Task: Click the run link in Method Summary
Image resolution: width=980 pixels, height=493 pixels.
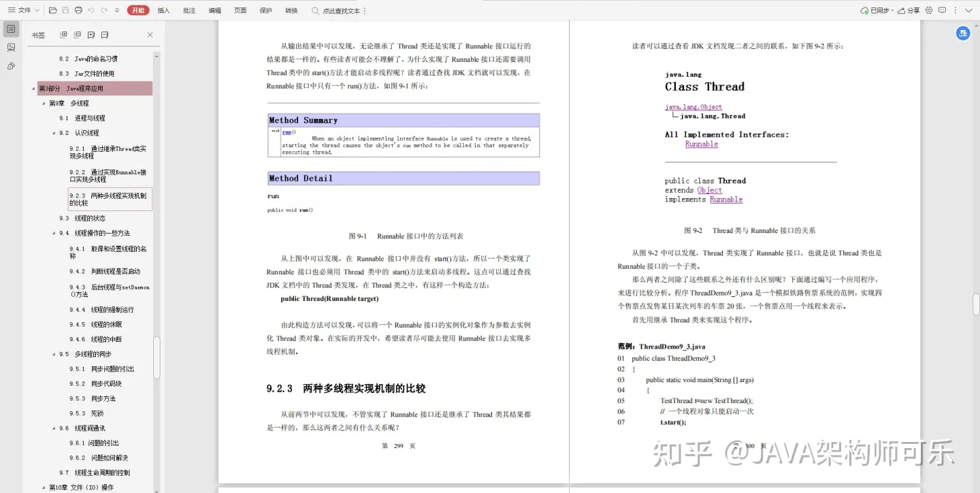Action: click(x=287, y=131)
